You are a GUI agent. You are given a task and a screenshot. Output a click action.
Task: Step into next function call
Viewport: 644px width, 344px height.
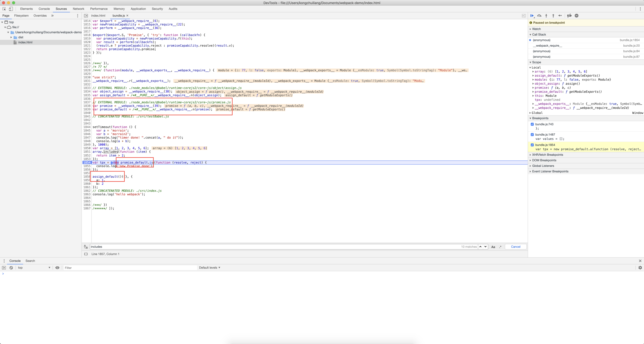[546, 16]
